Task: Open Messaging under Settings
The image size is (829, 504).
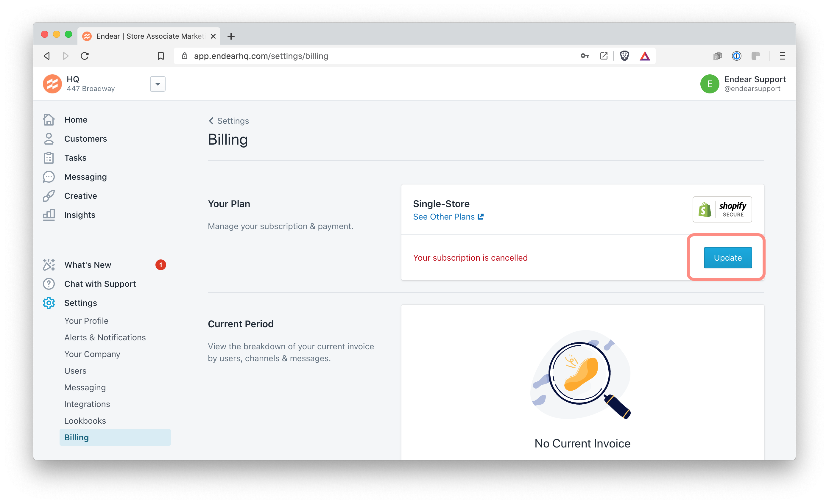Action: point(85,388)
